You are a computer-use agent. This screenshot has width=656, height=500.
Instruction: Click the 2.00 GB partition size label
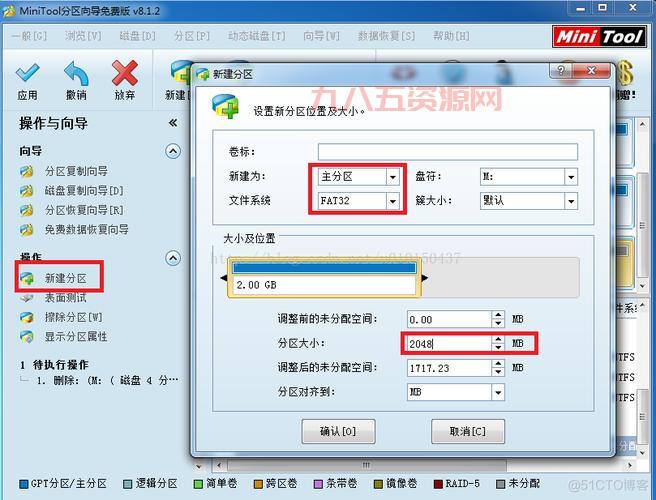[x=256, y=285]
